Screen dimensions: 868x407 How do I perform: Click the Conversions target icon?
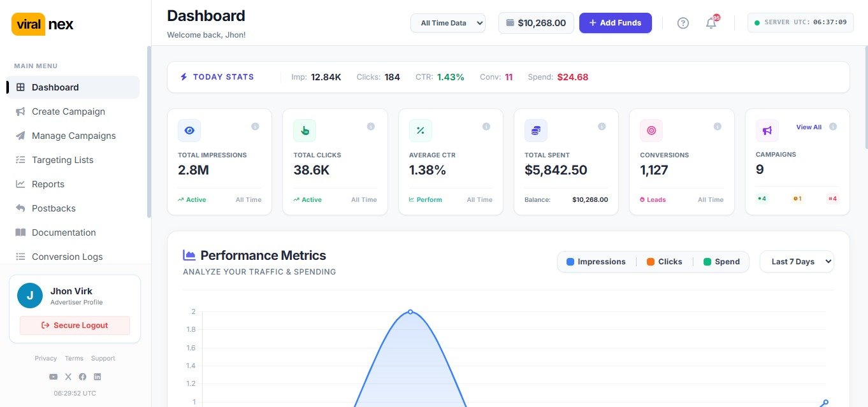click(651, 131)
